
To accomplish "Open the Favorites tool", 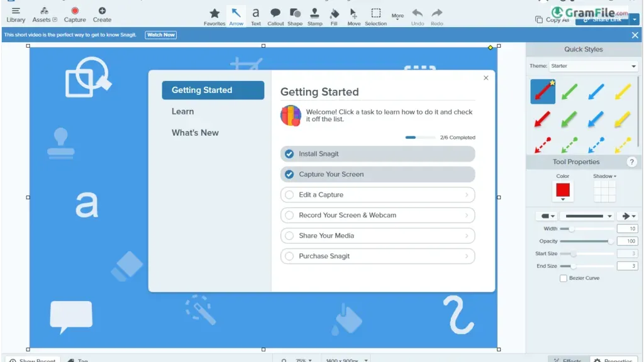I will (x=214, y=17).
